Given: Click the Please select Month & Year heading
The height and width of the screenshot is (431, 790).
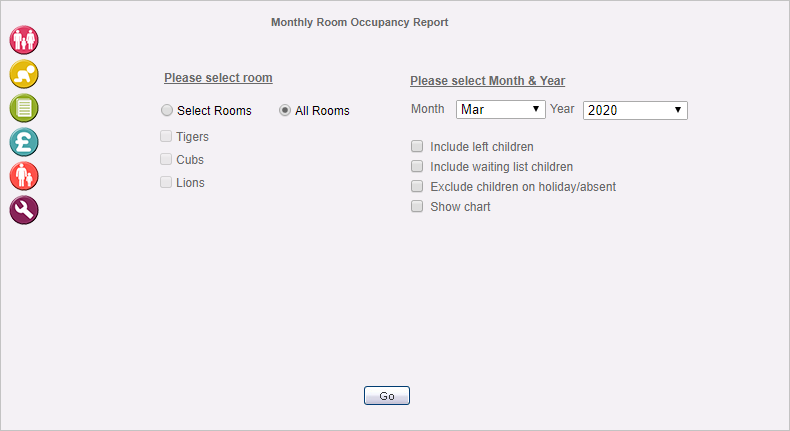Looking at the screenshot, I should click(x=488, y=81).
